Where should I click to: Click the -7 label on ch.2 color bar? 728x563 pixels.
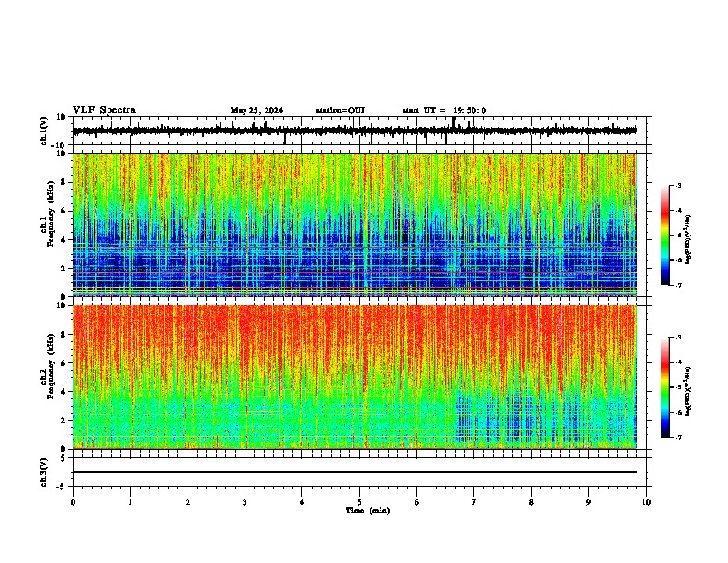[678, 437]
